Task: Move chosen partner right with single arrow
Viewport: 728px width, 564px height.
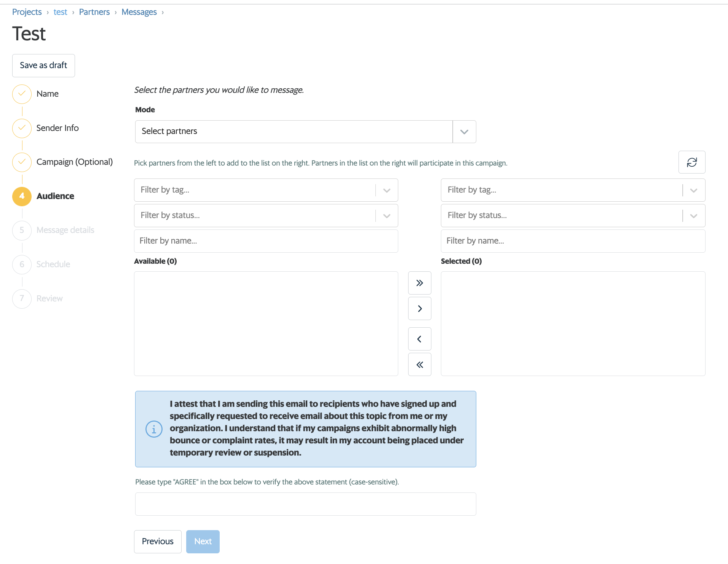Action: click(420, 309)
